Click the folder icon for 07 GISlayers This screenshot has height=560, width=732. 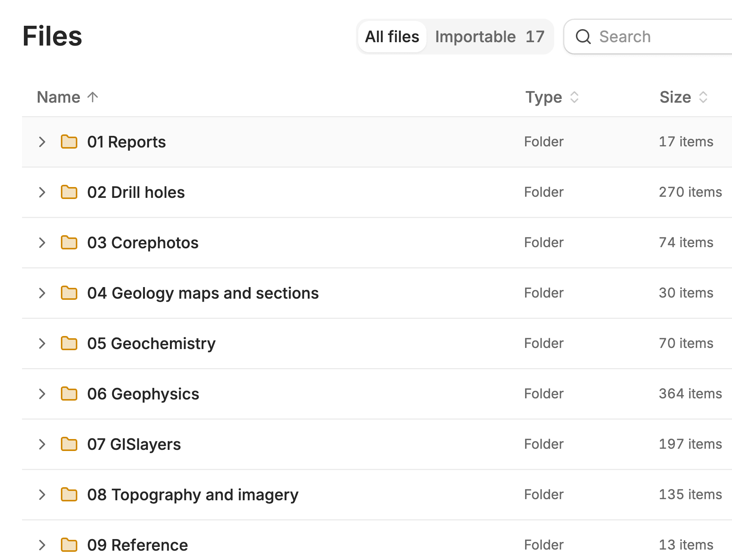69,444
